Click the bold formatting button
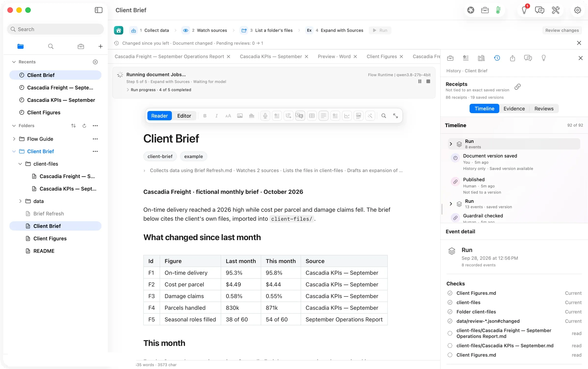Viewport: 588px width, 369px height. (x=205, y=116)
